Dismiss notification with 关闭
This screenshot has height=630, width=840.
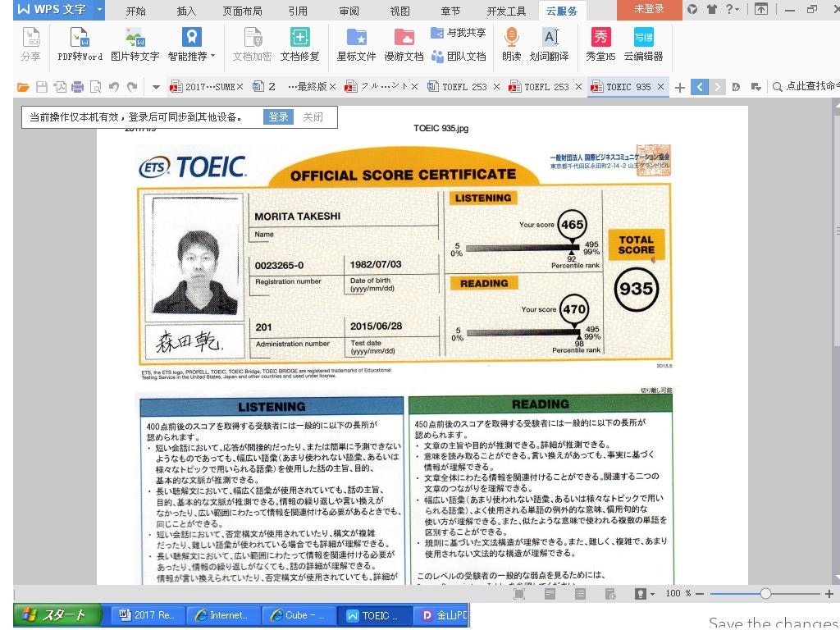tap(313, 116)
